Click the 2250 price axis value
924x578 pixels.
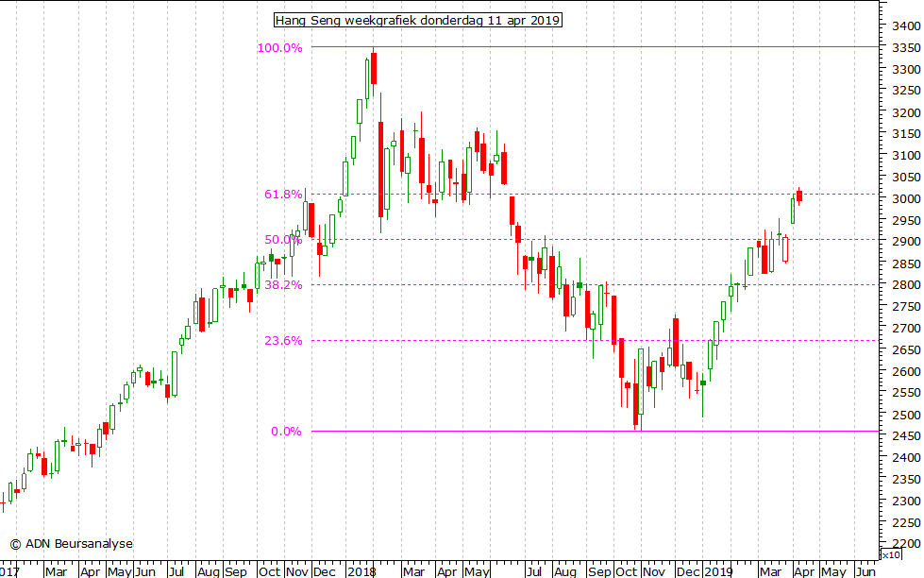pyautogui.click(x=906, y=522)
